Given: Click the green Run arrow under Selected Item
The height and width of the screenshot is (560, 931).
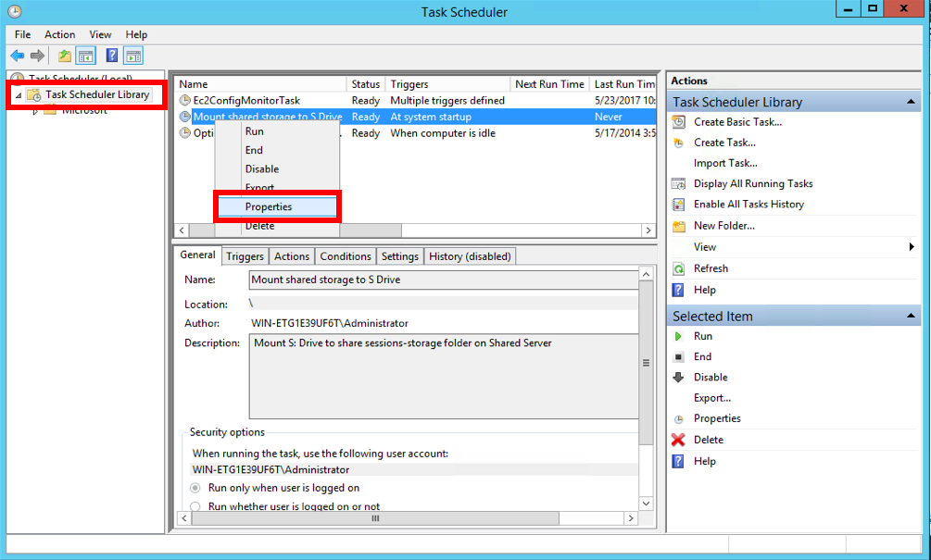Looking at the screenshot, I should pos(679,336).
